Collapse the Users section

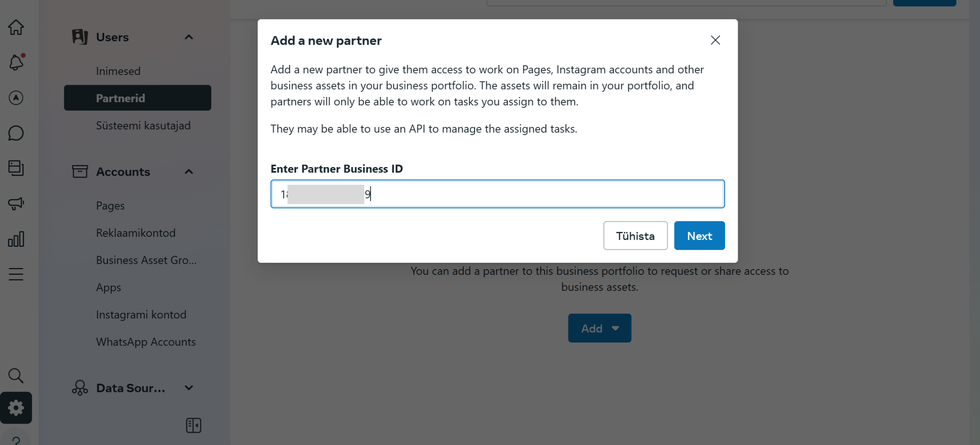point(189,37)
